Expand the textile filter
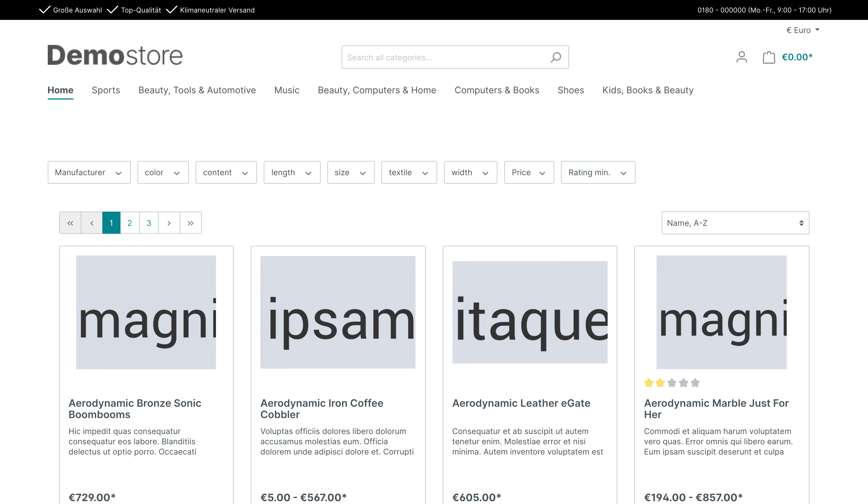 coord(409,172)
